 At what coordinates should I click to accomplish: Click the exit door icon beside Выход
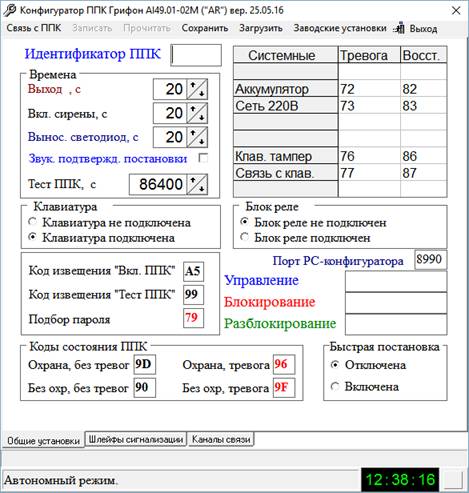[399, 28]
